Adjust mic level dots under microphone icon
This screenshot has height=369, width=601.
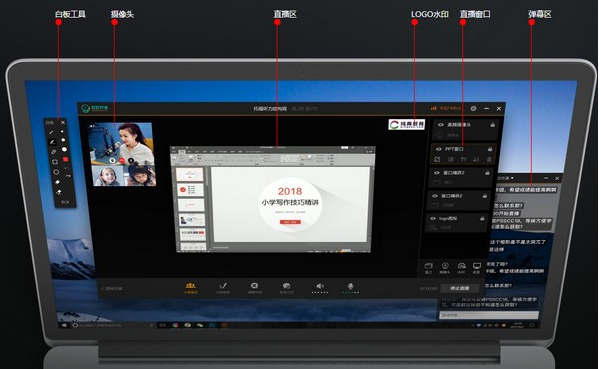click(351, 293)
